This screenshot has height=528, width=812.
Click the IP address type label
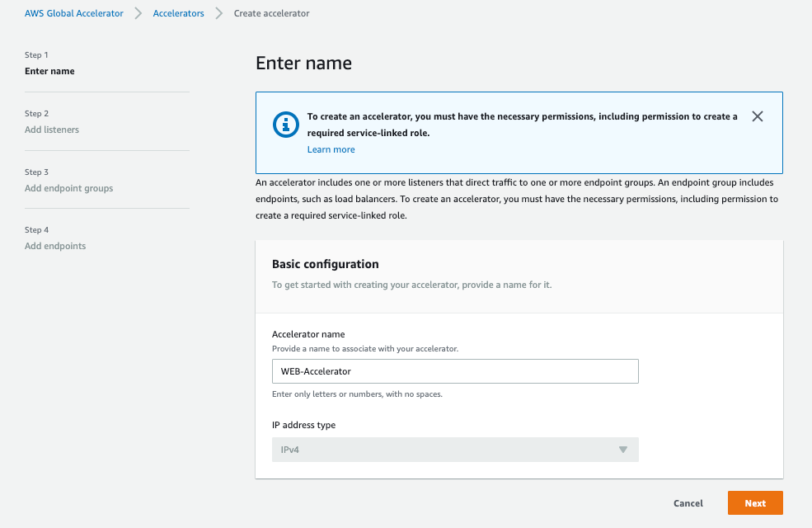303,425
